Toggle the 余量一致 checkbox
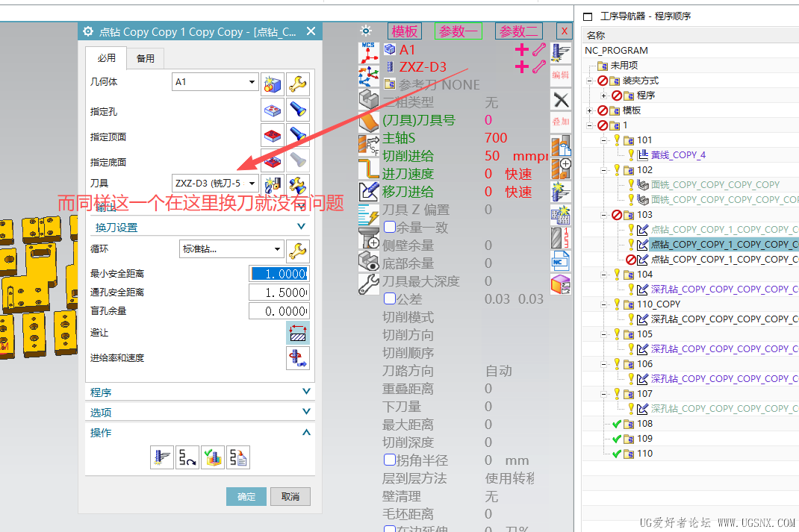 tap(390, 227)
